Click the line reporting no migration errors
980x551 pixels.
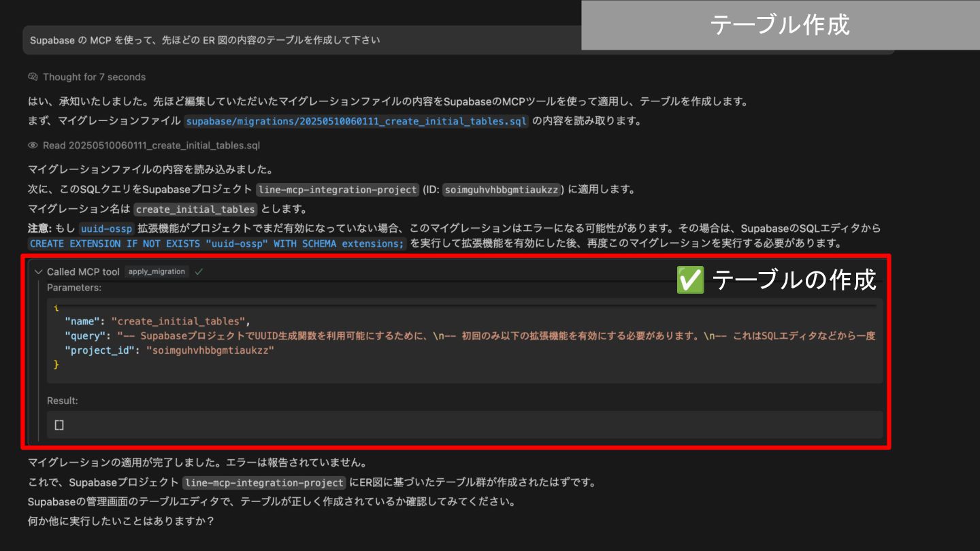tap(198, 463)
